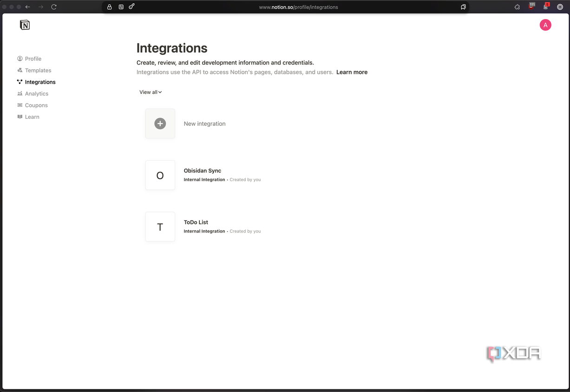Click the lock icon in address bar
570x392 pixels.
[110, 7]
